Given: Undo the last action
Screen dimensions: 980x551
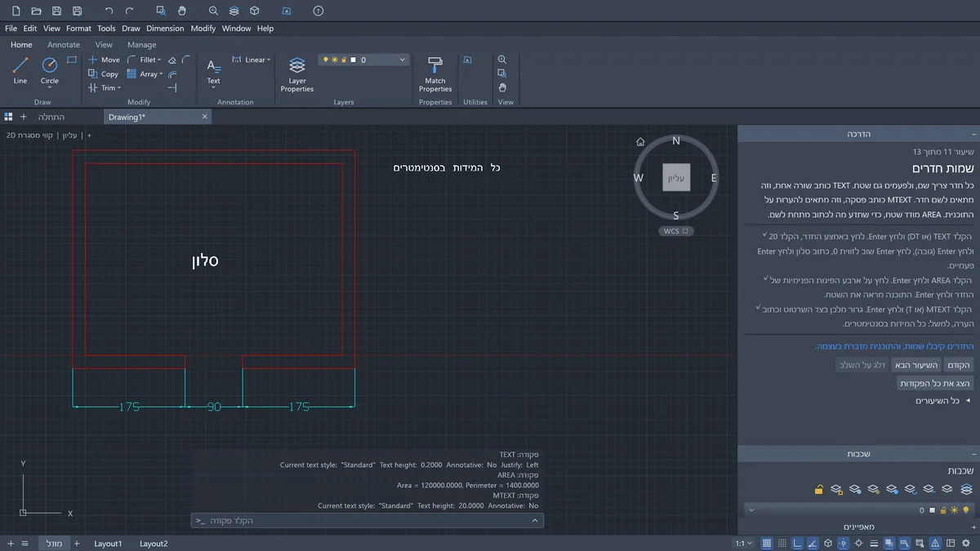Looking at the screenshot, I should pyautogui.click(x=109, y=11).
